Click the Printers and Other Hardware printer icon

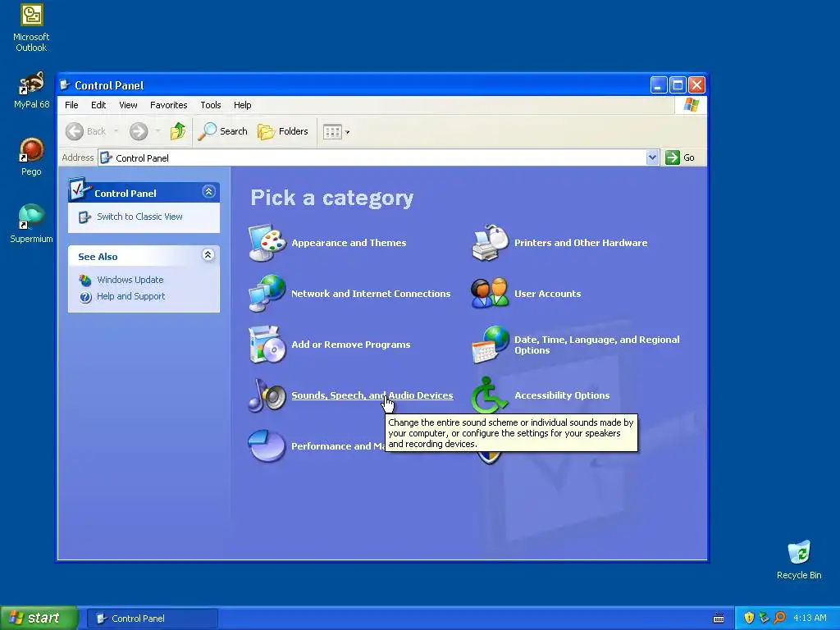pyautogui.click(x=490, y=243)
